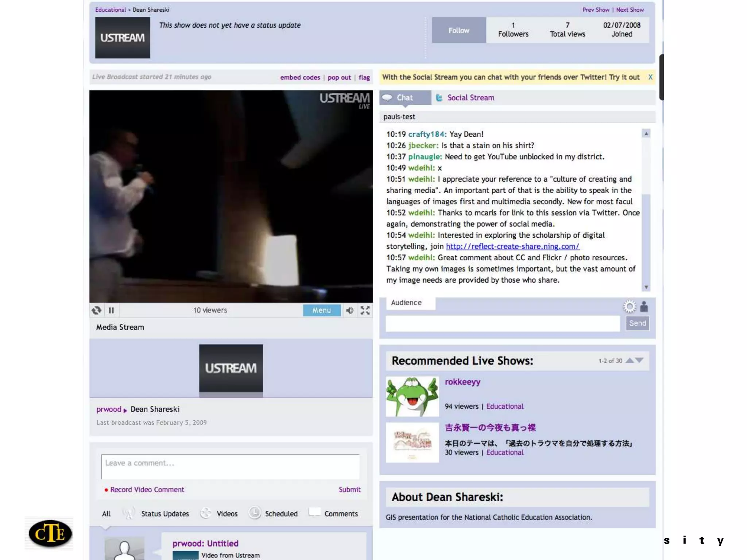This screenshot has height=560, width=747.
Task: Pause the live video stream
Action: [x=111, y=310]
